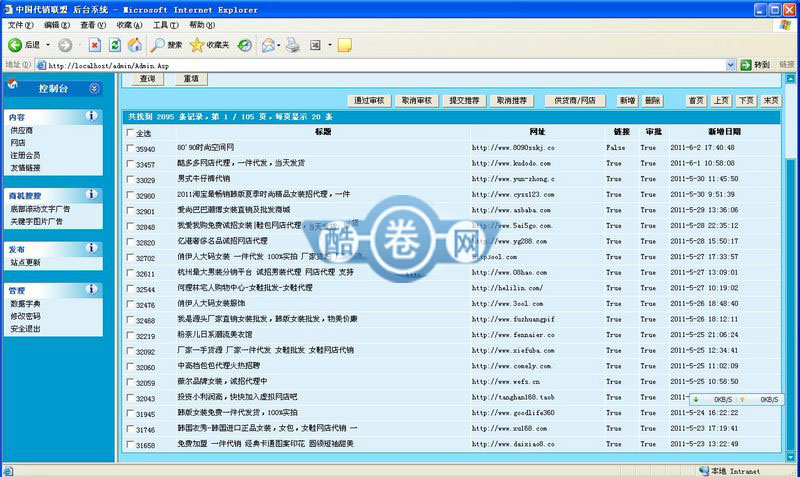The width and height of the screenshot is (800, 477).
Task: Open the 工具 menu
Action: (166, 25)
